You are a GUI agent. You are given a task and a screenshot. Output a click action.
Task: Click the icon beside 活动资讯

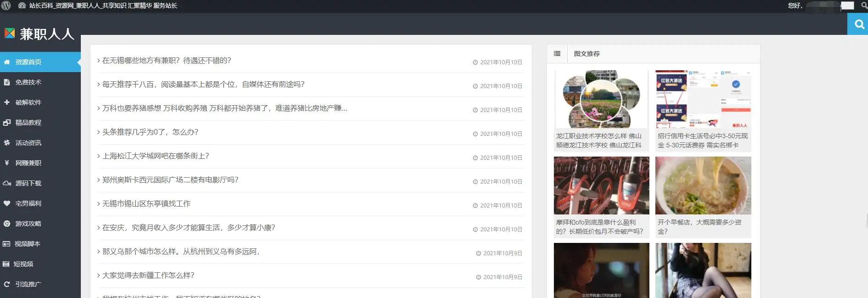[x=7, y=143]
